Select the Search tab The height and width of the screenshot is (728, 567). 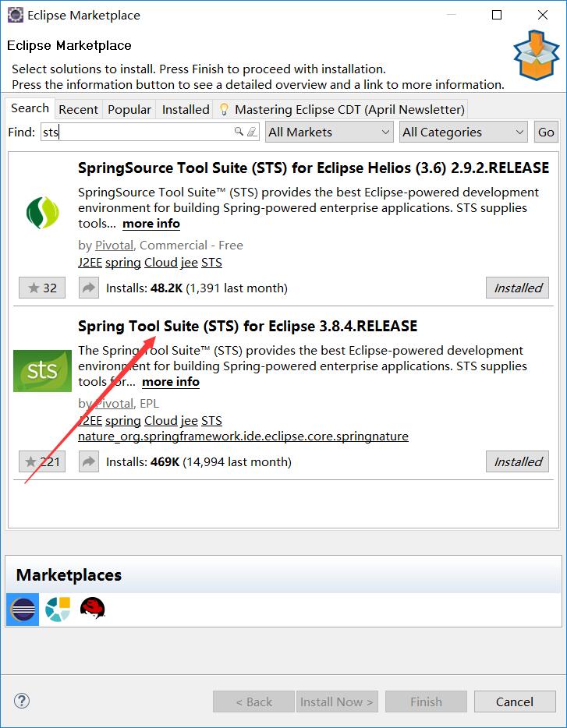coord(30,108)
